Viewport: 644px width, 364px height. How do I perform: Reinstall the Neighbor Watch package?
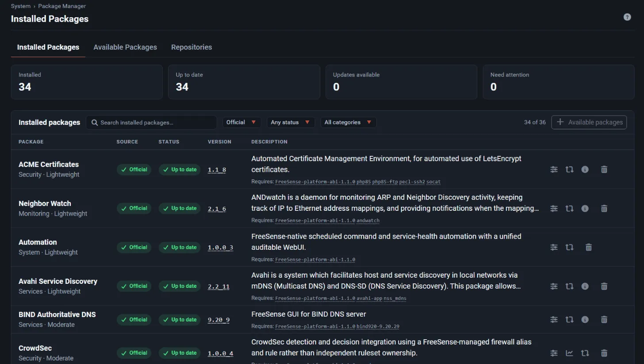[x=569, y=208]
